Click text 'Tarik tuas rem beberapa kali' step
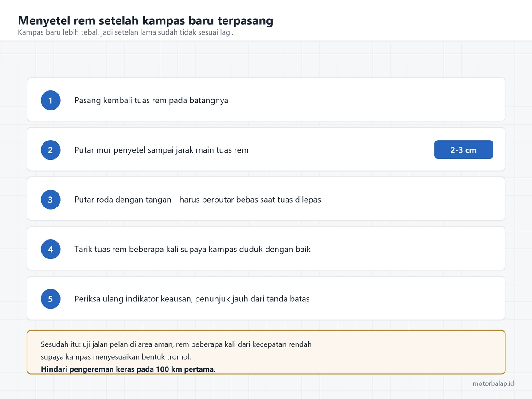 (192, 249)
